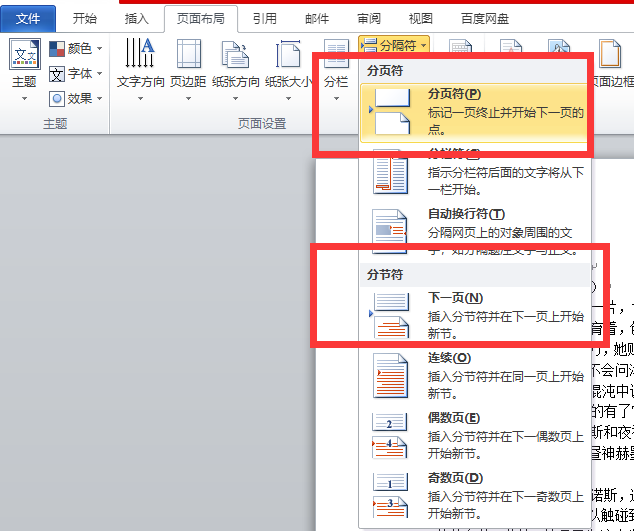
Task: Switch to the 插入 ribbon tab
Action: (136, 19)
